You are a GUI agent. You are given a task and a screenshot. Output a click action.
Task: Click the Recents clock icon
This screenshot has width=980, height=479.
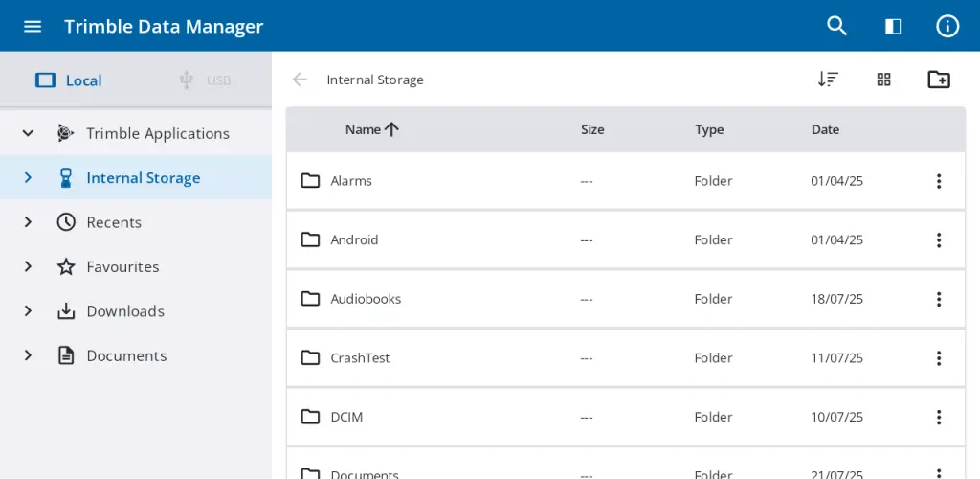pos(66,222)
